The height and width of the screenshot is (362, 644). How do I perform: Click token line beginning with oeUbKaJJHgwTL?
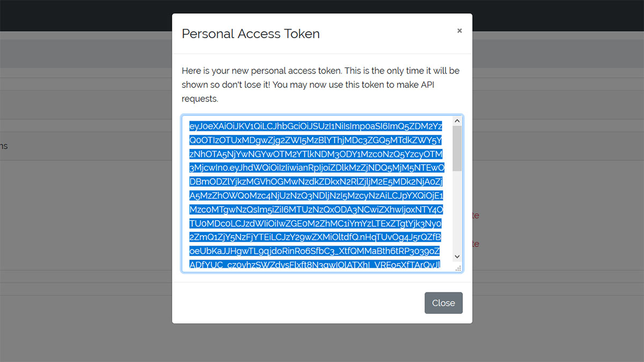(x=316, y=251)
